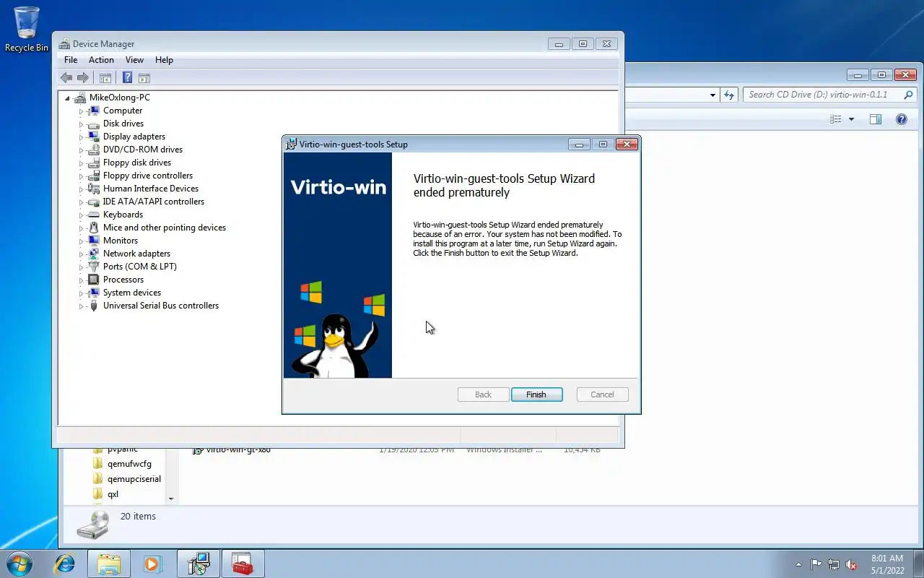
Task: Expand the Floppy drive controllers node
Action: click(x=82, y=176)
